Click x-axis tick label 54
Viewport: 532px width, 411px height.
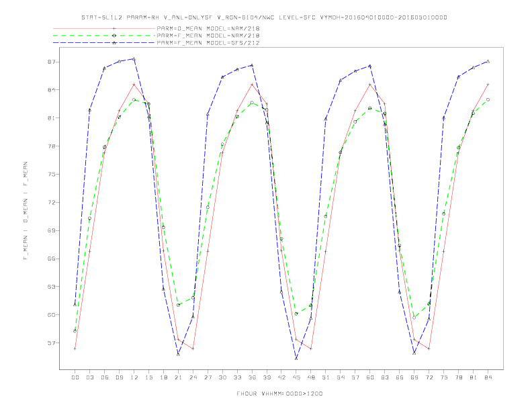coord(341,377)
